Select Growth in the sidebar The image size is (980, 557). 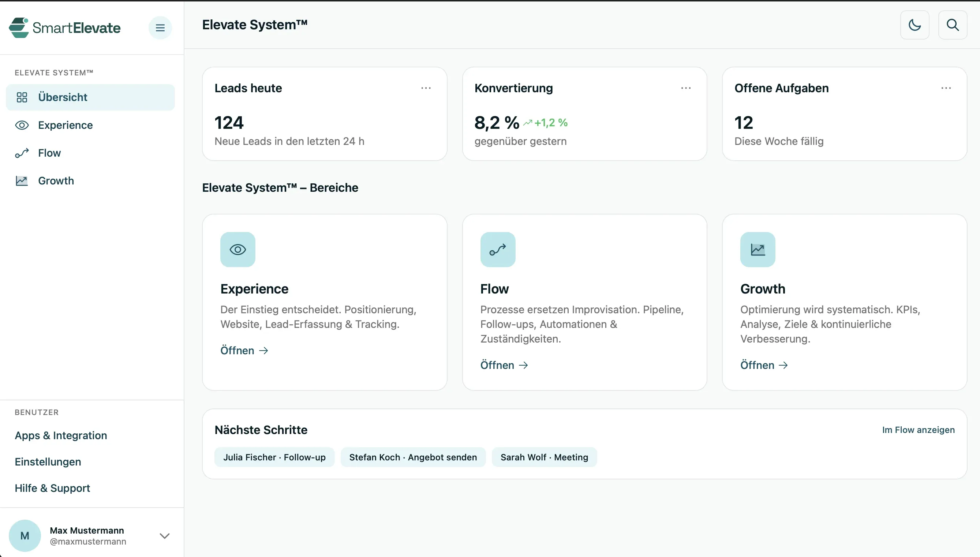(56, 180)
